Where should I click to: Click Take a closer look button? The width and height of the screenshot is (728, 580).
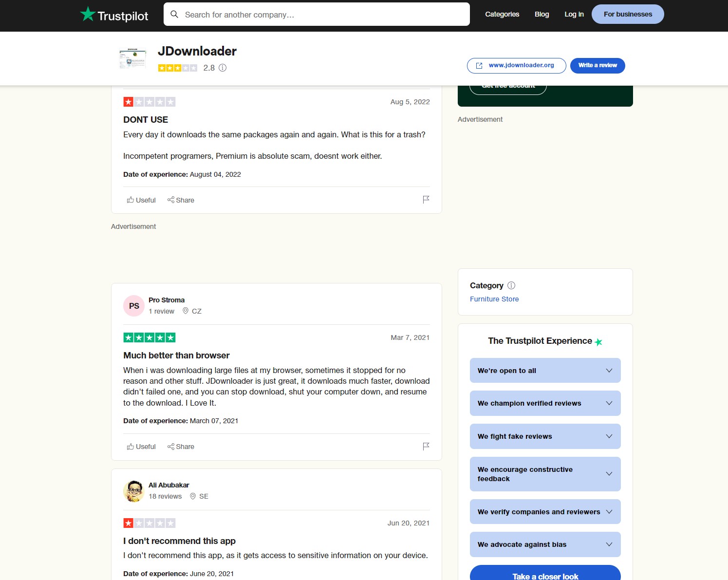545,574
